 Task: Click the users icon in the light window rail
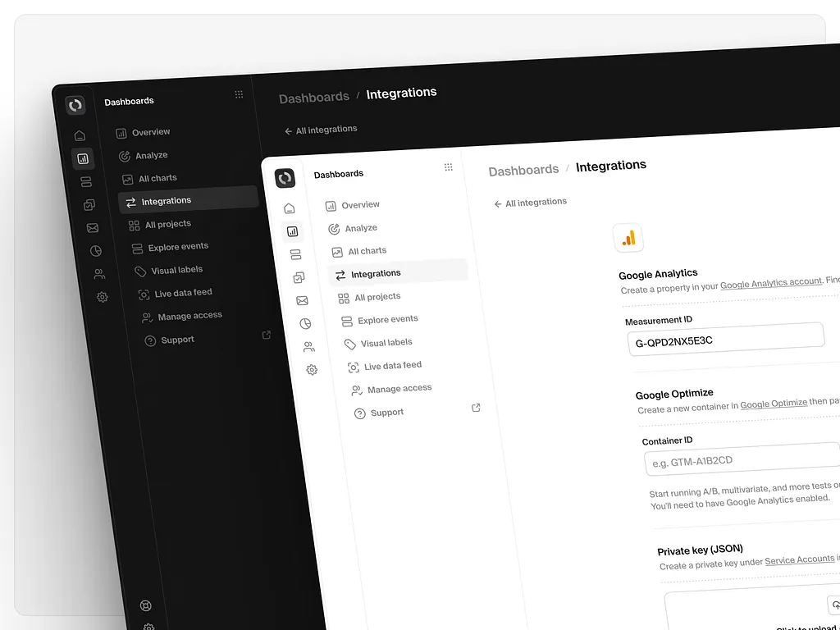click(x=308, y=347)
